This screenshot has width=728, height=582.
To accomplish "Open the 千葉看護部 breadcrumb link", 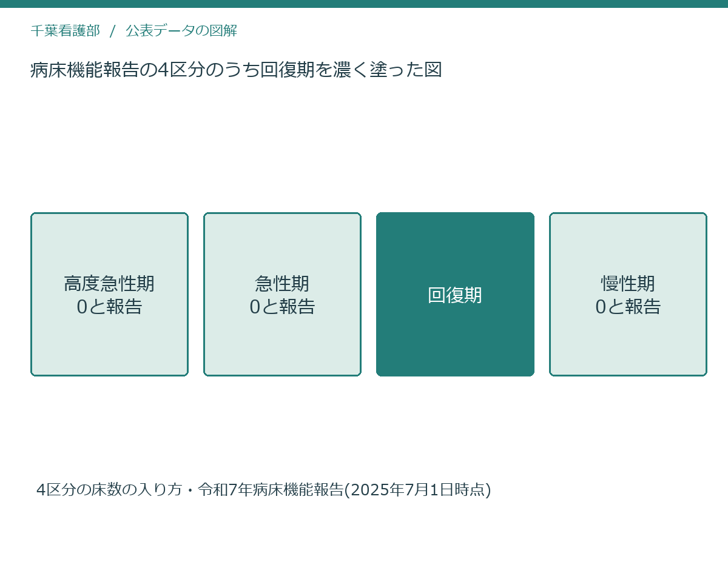I will [x=65, y=30].
